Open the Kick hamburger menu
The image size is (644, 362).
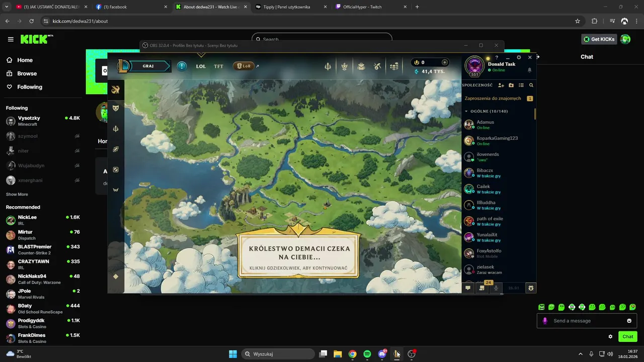coord(11,39)
